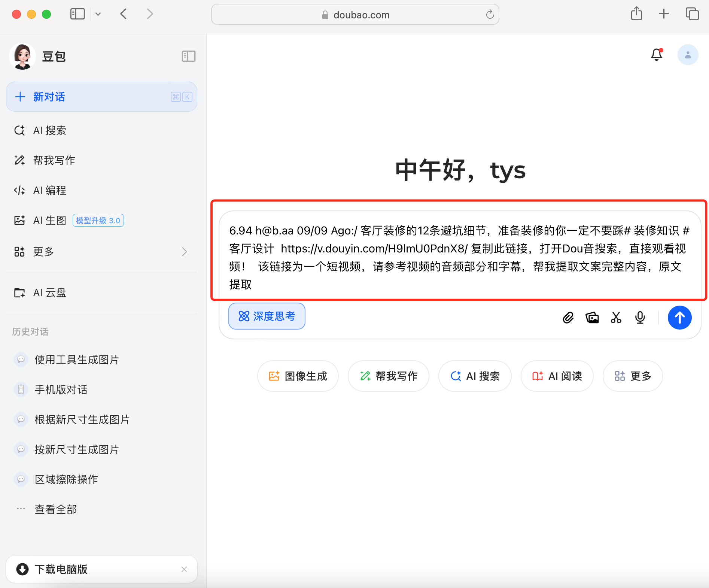709x588 pixels.
Task: Expand the 更多 sidebar submenu
Action: point(101,251)
